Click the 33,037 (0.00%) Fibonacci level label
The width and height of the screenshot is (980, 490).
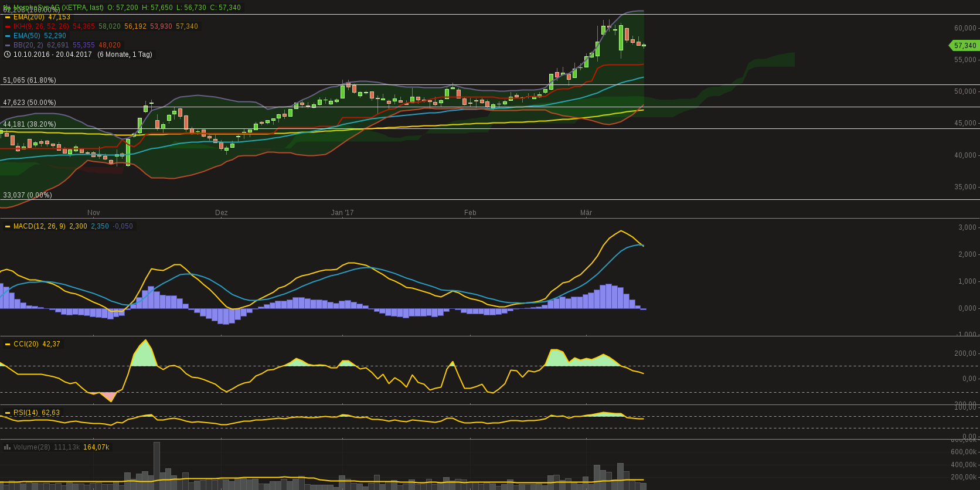click(x=28, y=195)
